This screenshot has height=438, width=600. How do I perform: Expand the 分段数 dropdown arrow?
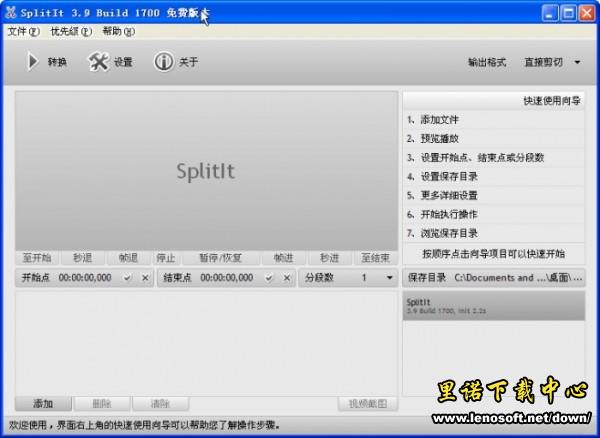pos(390,278)
